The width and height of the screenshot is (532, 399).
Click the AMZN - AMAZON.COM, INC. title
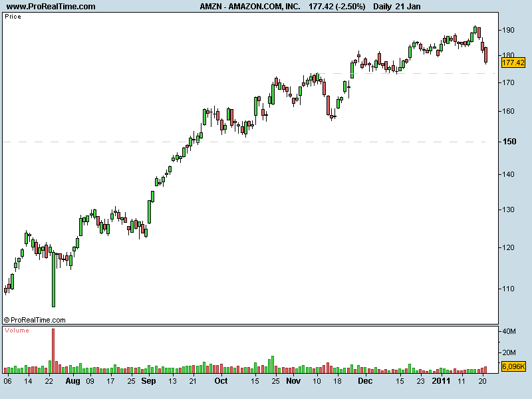pos(250,7)
